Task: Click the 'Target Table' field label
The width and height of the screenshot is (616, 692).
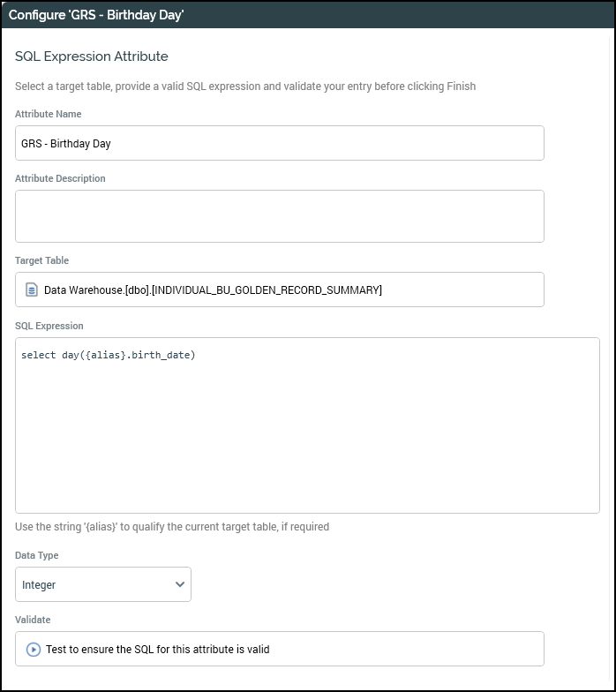Action: [x=41, y=260]
